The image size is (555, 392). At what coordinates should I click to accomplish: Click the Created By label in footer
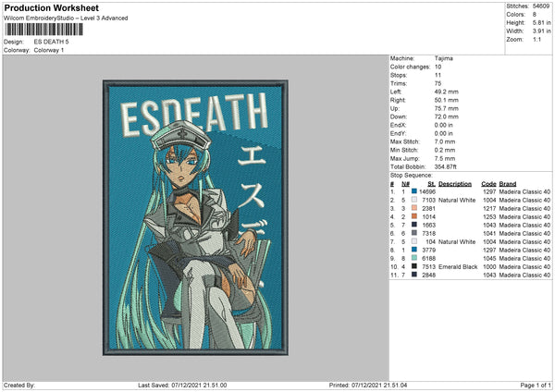tap(19, 386)
